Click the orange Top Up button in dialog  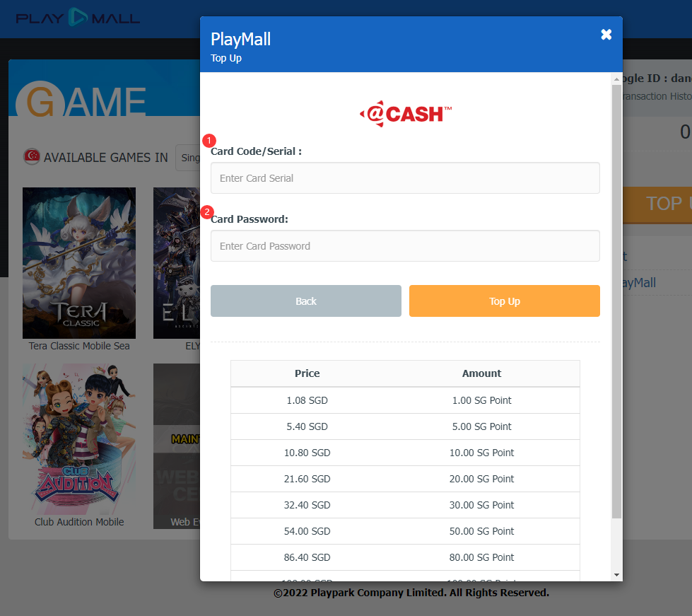[x=505, y=301]
